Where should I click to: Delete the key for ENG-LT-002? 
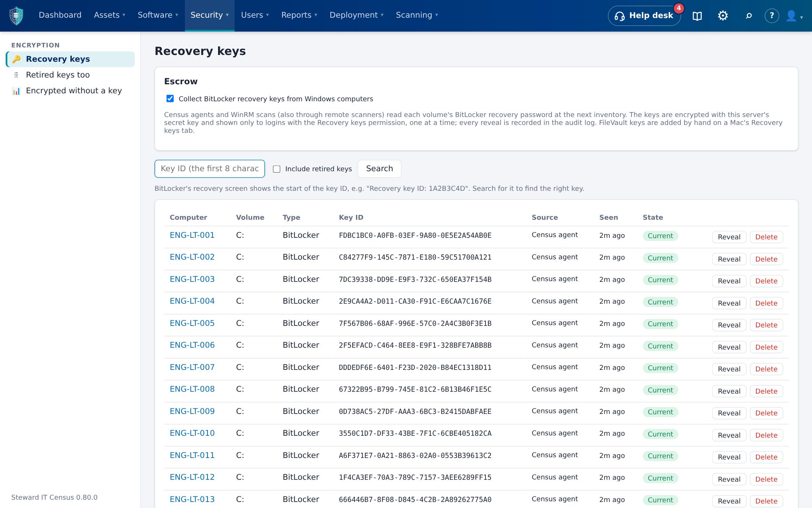tap(766, 259)
